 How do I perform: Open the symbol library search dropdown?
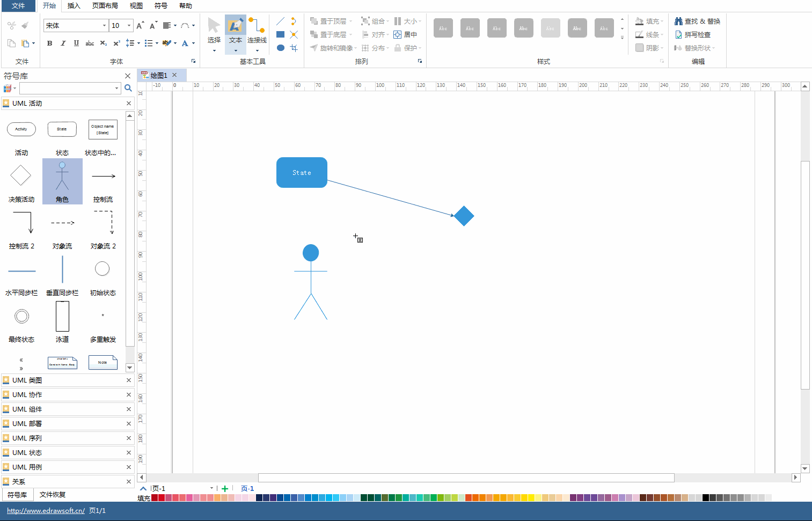click(116, 88)
